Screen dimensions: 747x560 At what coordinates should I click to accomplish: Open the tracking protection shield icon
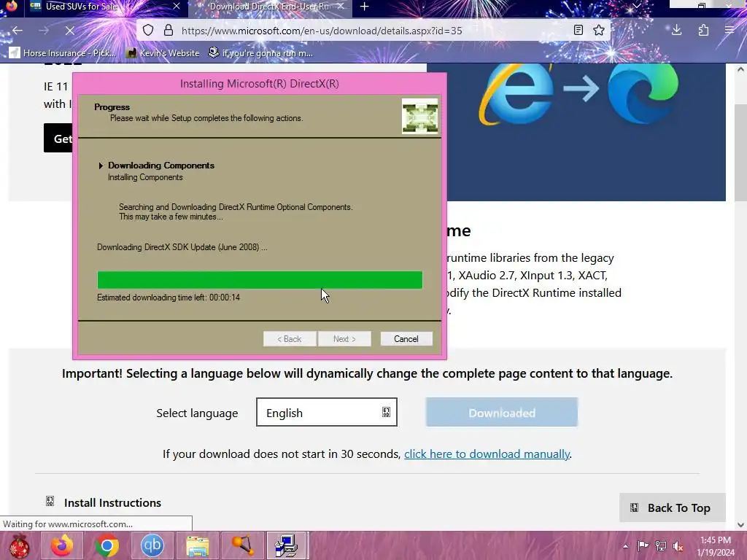[148, 31]
